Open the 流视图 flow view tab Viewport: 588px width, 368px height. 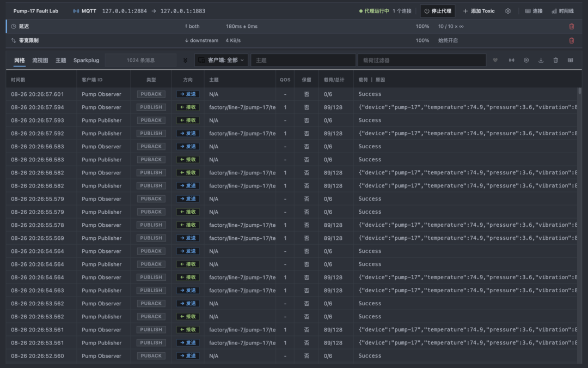[40, 60]
